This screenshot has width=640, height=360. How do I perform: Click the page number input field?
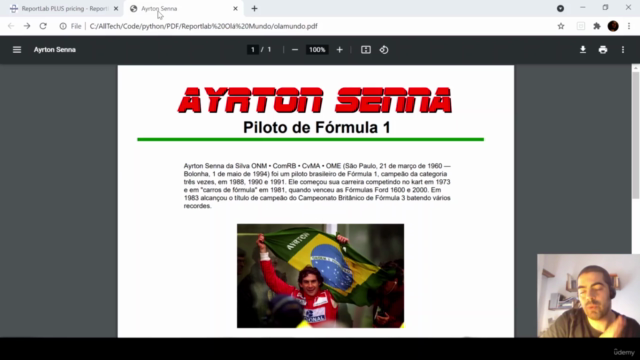[253, 50]
